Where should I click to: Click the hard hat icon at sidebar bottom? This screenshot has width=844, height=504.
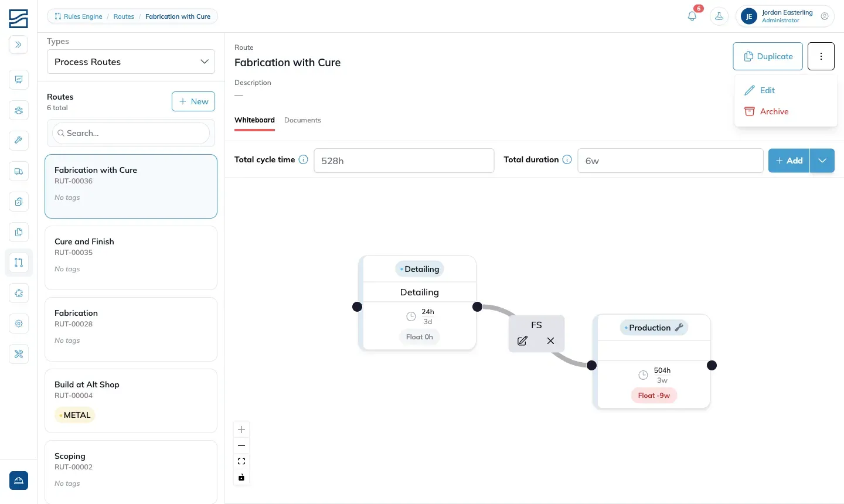pyautogui.click(x=19, y=481)
